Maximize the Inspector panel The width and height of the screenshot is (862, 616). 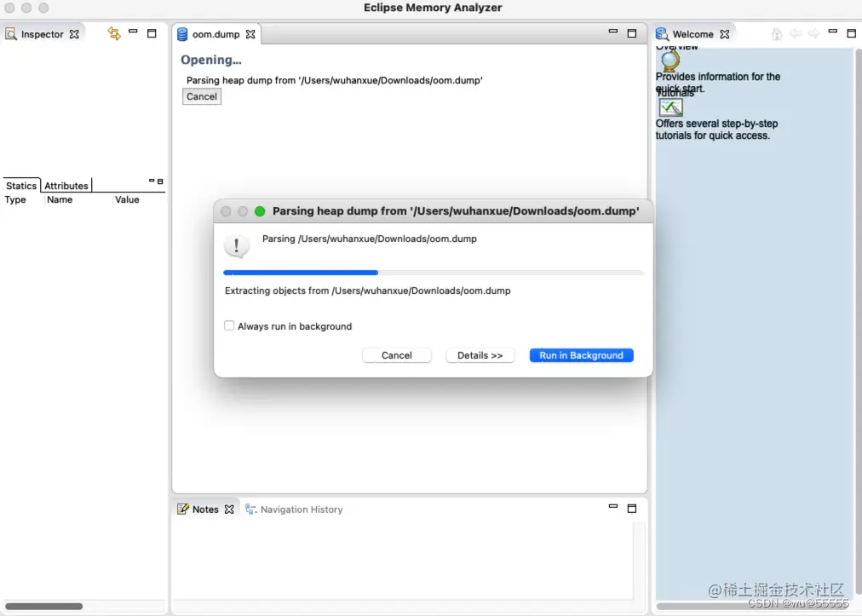(x=152, y=33)
